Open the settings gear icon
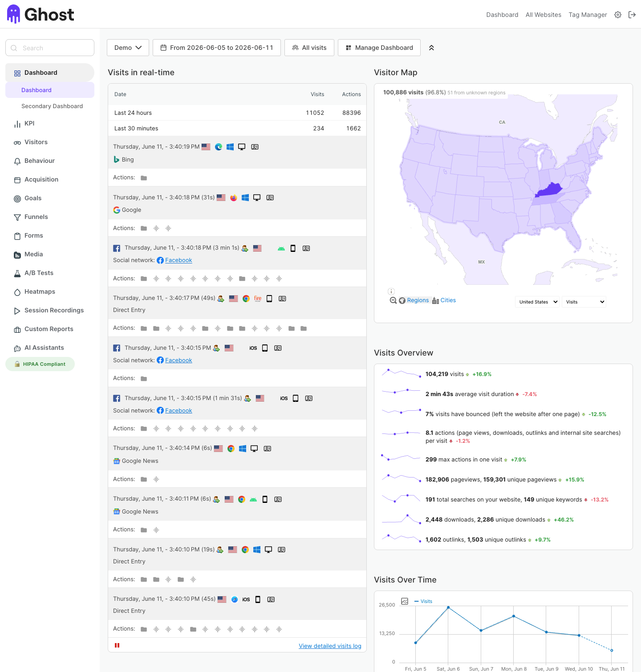641x672 pixels. pos(618,15)
